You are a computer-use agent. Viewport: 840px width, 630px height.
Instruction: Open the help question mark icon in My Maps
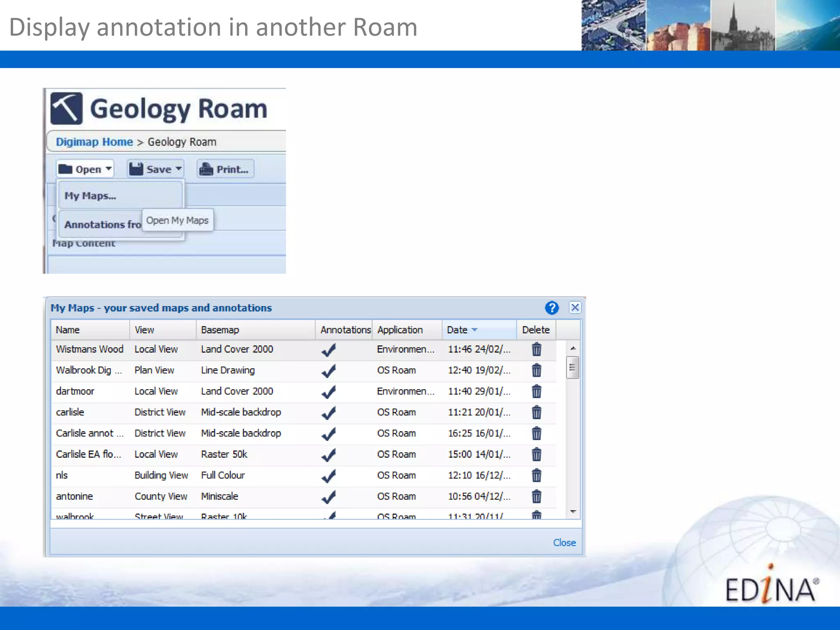click(552, 308)
